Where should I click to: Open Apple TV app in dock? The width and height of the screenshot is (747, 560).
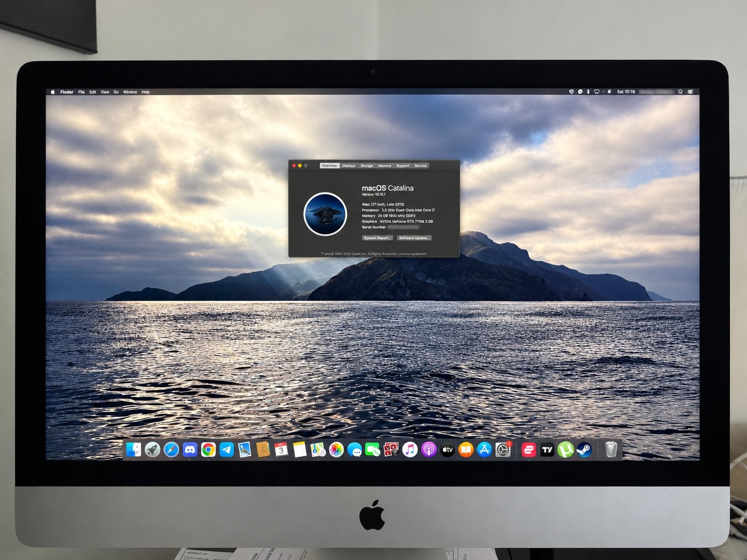pos(447,450)
